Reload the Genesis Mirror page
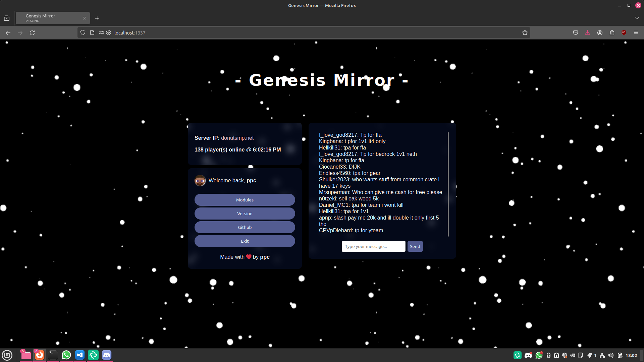The image size is (644, 362). coord(32,33)
